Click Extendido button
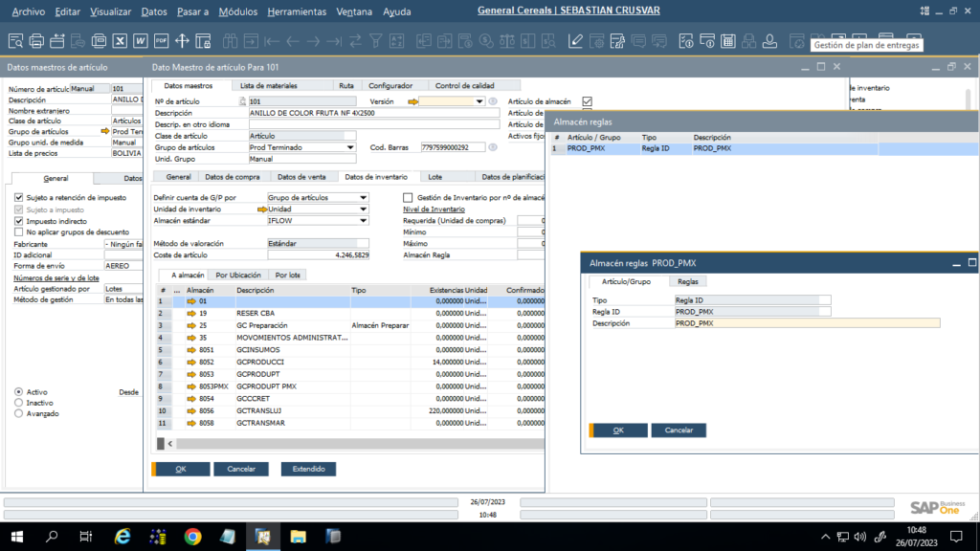This screenshot has width=980, height=551. (x=309, y=469)
